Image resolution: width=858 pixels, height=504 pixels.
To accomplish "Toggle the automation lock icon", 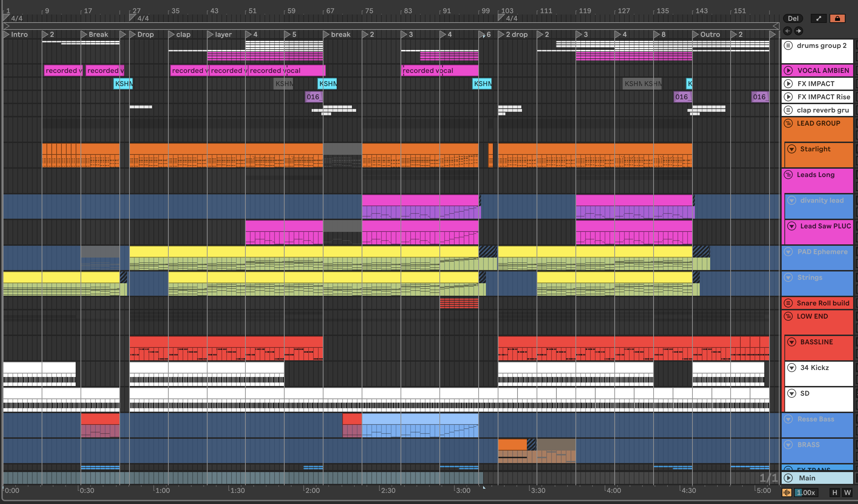I will coord(837,18).
